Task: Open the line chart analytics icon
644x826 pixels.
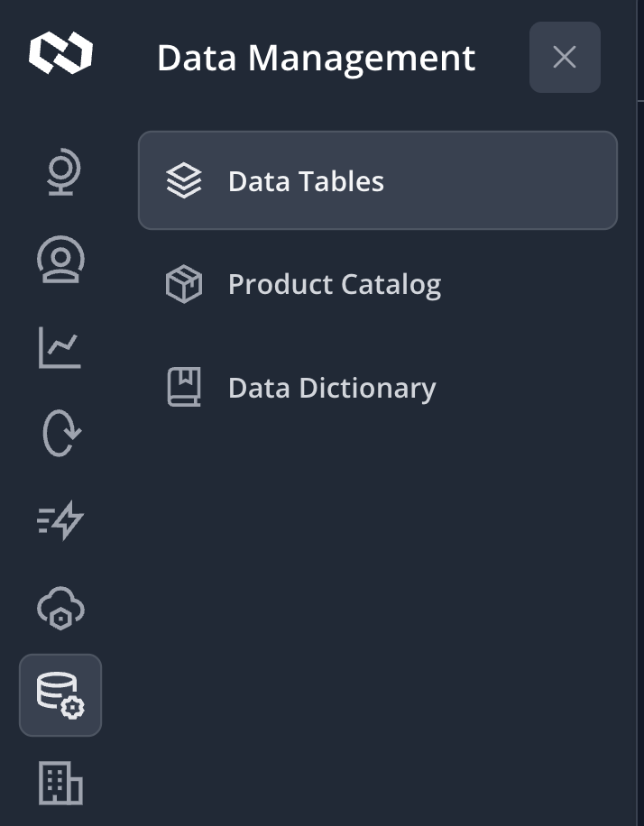Action: click(x=60, y=348)
